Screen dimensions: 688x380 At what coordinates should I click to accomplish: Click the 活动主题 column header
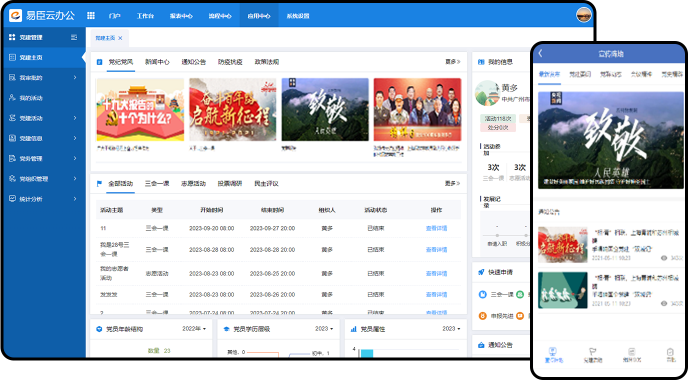(111, 210)
